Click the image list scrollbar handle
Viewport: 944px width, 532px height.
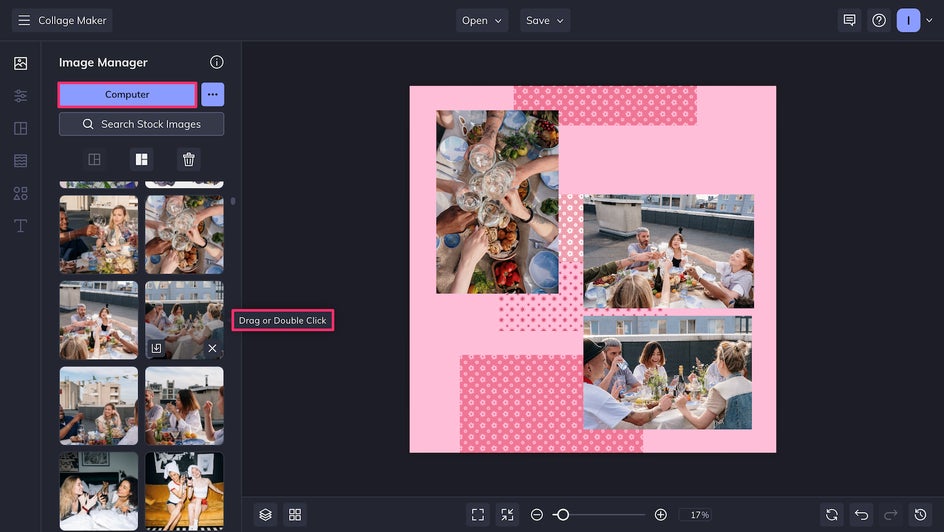point(233,201)
